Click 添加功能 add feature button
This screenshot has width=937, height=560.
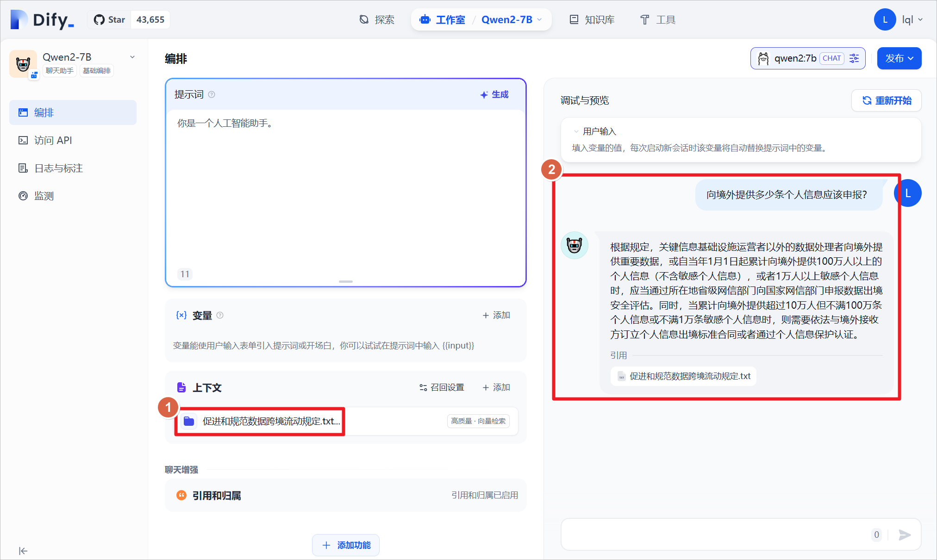coord(346,545)
